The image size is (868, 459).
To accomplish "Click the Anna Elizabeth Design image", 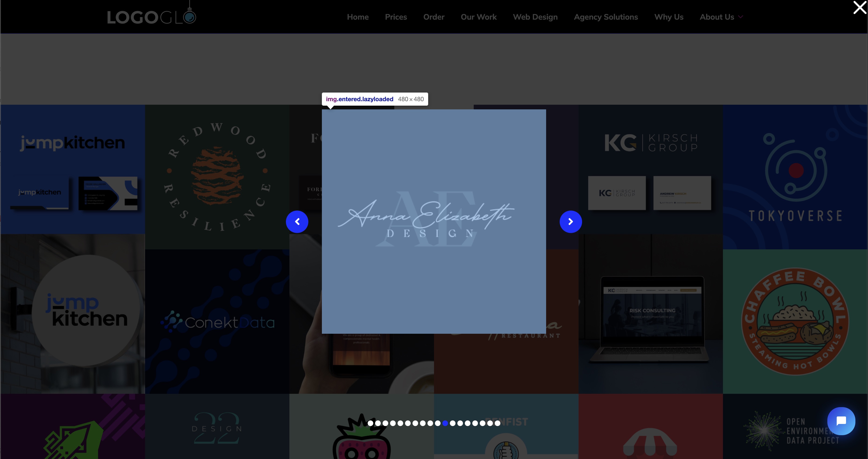I will point(434,221).
